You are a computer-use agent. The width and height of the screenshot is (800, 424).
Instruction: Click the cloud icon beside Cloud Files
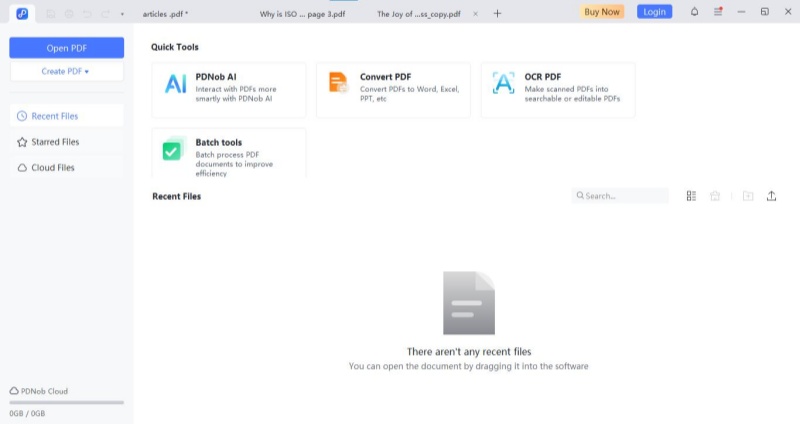[22, 167]
